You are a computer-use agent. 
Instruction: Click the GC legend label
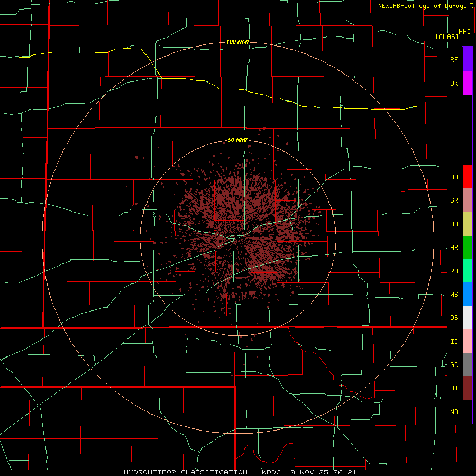[454, 365]
